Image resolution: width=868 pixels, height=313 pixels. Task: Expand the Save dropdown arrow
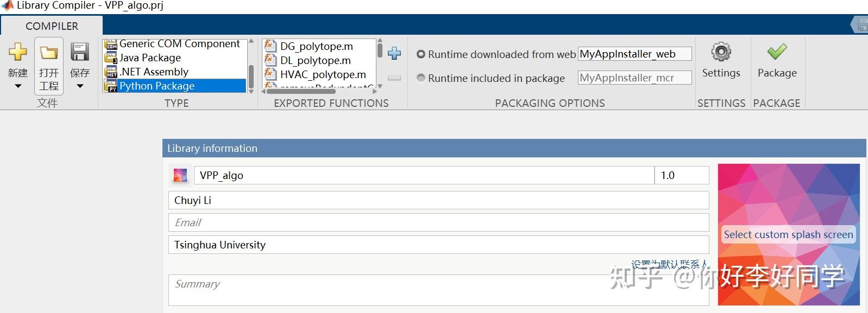[80, 86]
